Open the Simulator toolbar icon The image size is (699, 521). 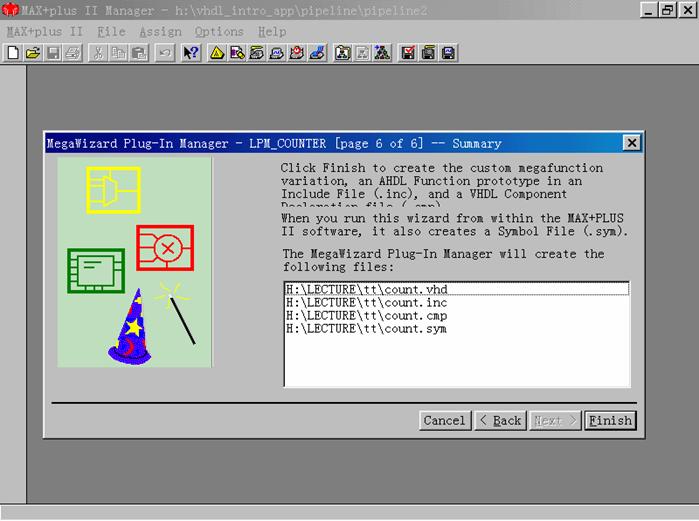point(277,53)
